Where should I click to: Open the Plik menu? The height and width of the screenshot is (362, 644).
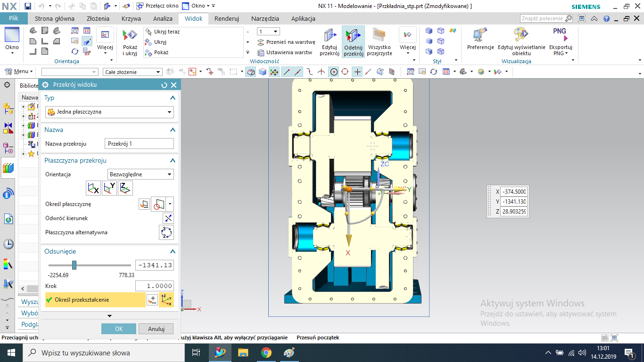[14, 19]
